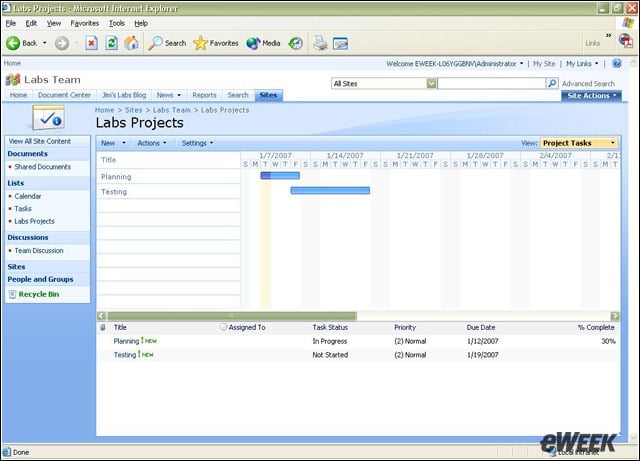Select the Sites navigation tab

tap(268, 95)
